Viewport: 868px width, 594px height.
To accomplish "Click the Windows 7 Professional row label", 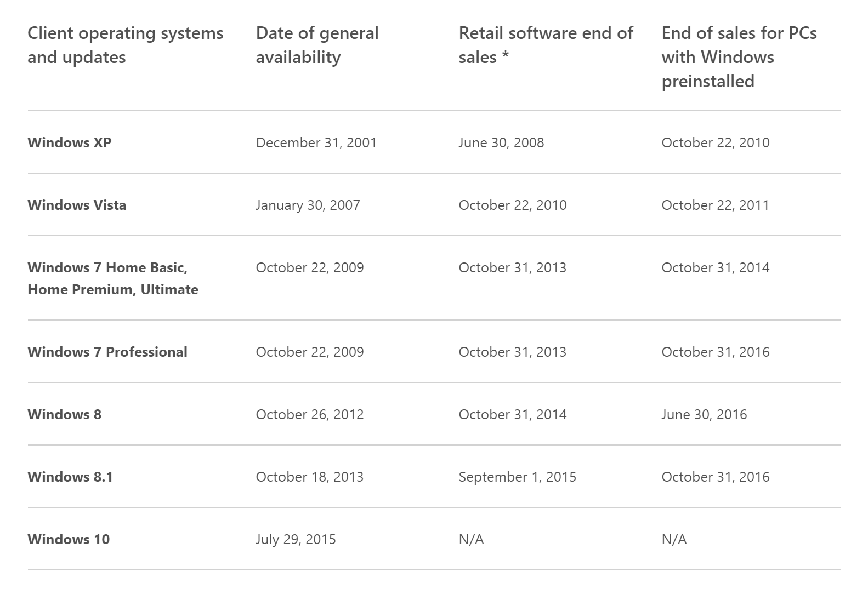I will pyautogui.click(x=107, y=352).
